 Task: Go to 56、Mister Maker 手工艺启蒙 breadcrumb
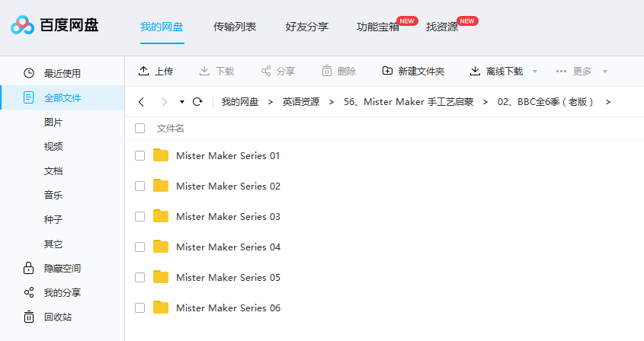409,102
